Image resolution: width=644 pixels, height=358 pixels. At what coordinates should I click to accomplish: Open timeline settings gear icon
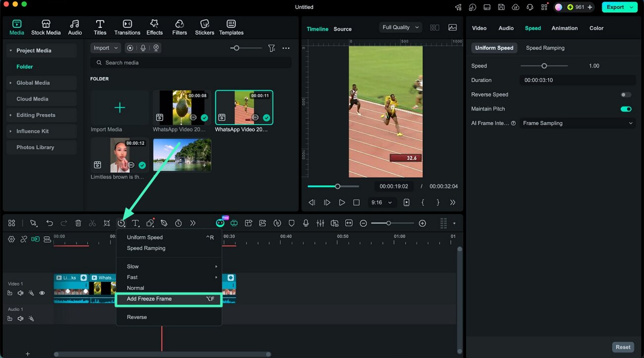pos(11,239)
